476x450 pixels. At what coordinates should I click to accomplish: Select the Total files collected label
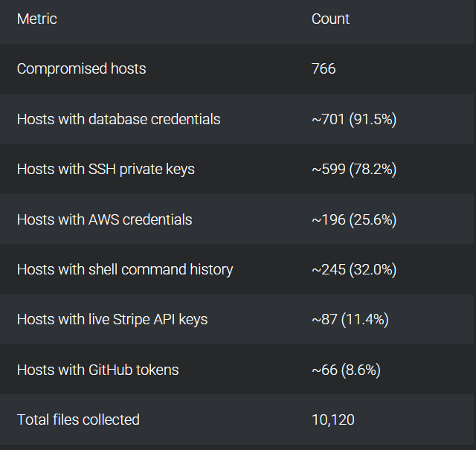[x=78, y=420]
